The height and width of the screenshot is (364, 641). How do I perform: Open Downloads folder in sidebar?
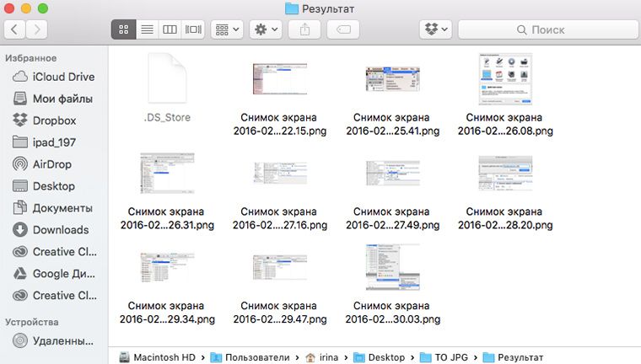click(60, 230)
